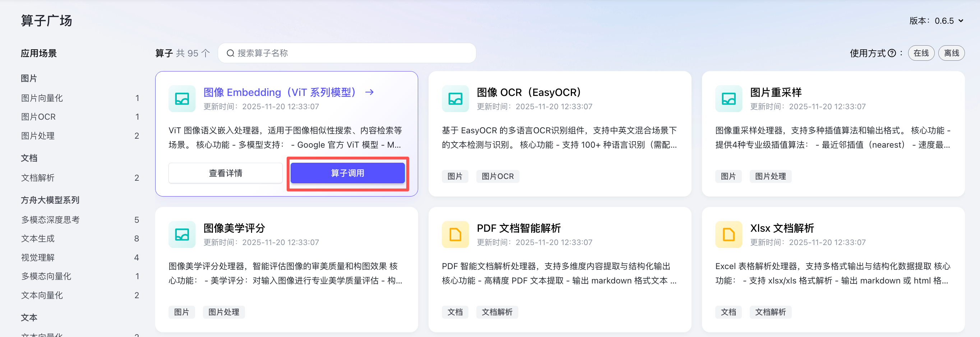Click the Xlsx 文档解析 document icon
Screen dimensions: 980x337
(x=729, y=235)
